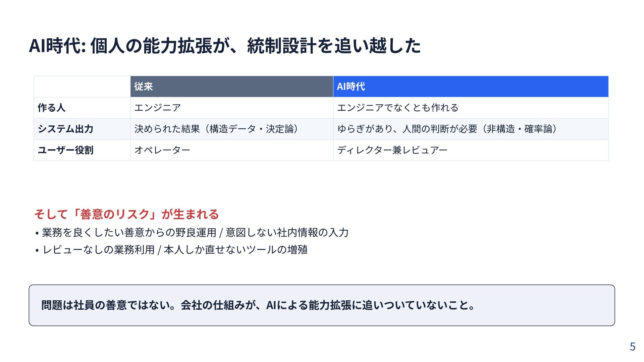The width and height of the screenshot is (644, 362).
Task: Select the 従来 column header
Action: coord(232,86)
